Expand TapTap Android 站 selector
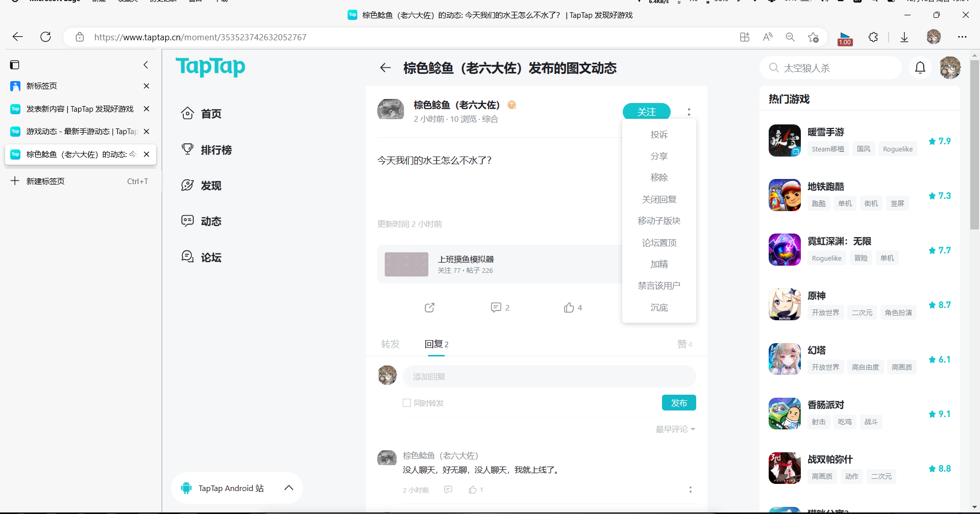The height and width of the screenshot is (514, 980). (237, 488)
